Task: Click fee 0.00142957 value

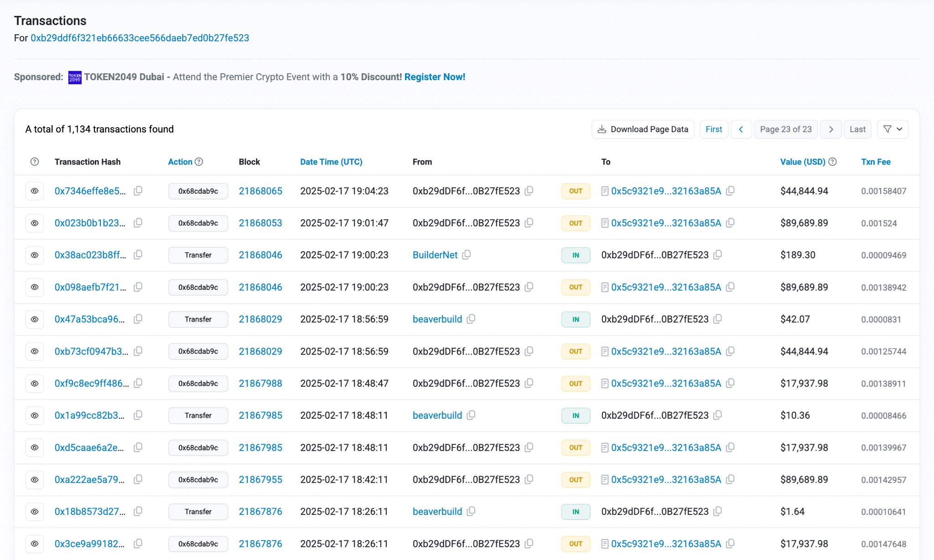Action: (x=883, y=480)
